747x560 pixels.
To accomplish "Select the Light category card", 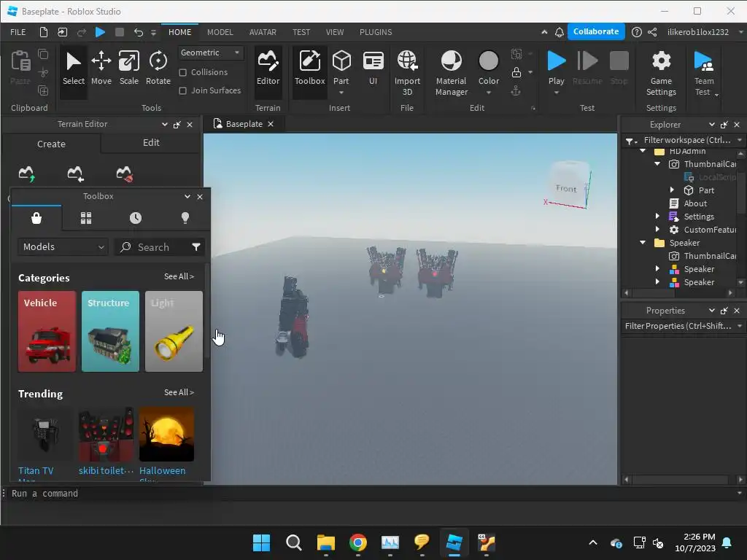I will (x=174, y=332).
